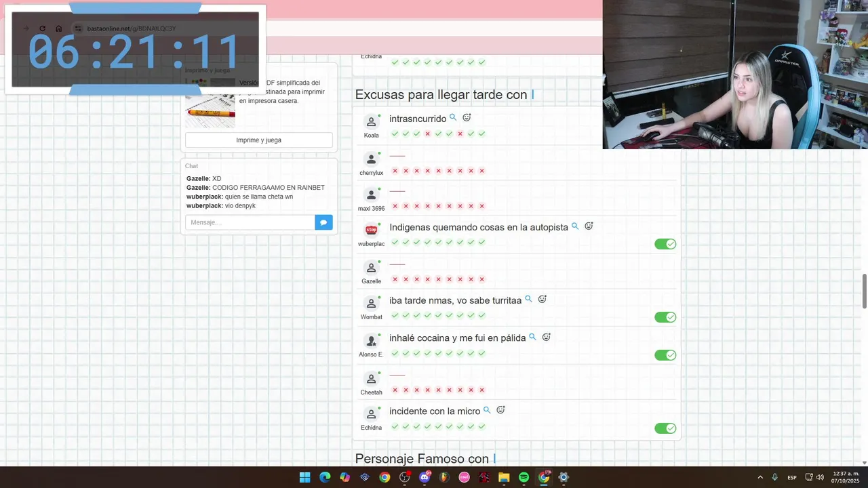Open Spotify from taskbar

point(524,477)
